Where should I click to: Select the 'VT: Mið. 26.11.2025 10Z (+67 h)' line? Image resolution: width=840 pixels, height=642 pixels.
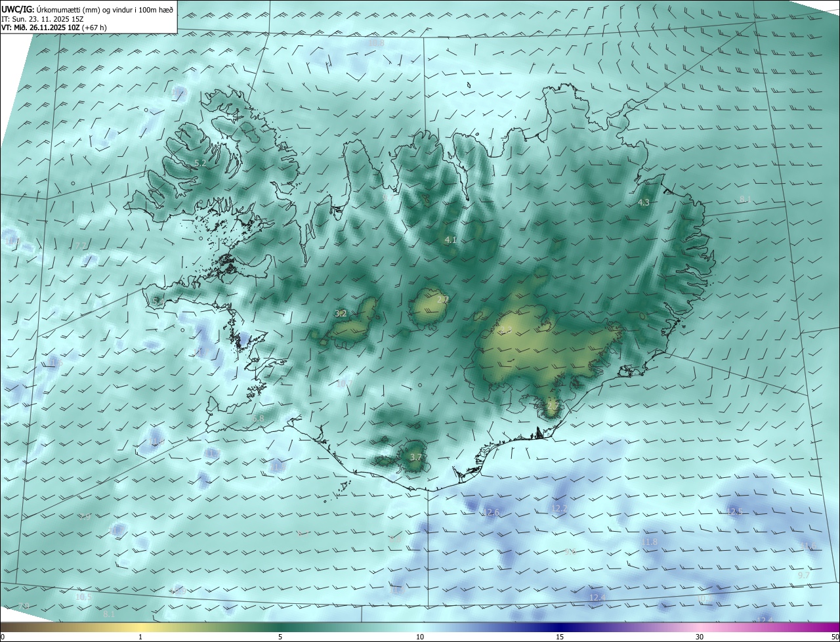pyautogui.click(x=54, y=28)
